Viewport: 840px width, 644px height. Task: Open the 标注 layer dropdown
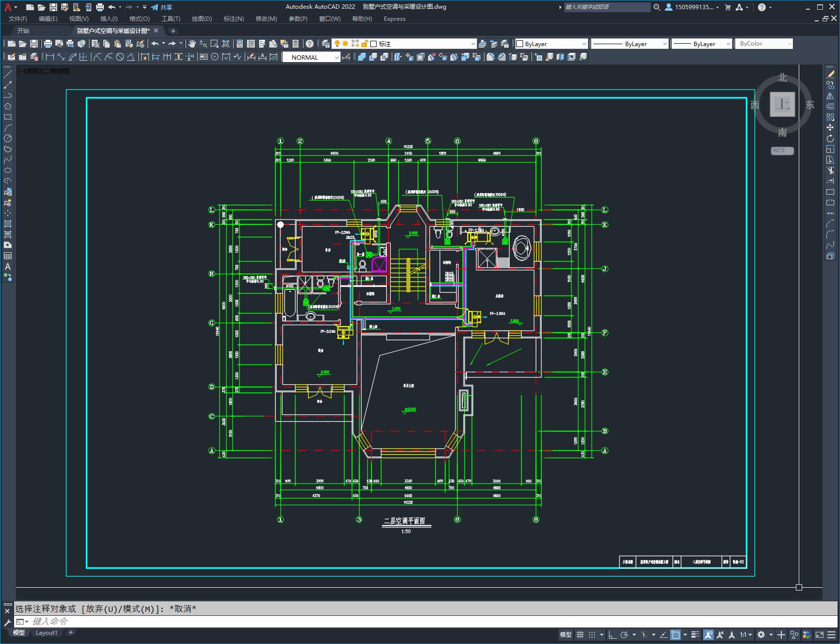point(473,44)
